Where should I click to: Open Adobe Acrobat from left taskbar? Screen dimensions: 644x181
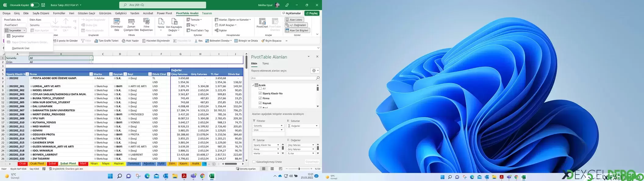pos(184,176)
